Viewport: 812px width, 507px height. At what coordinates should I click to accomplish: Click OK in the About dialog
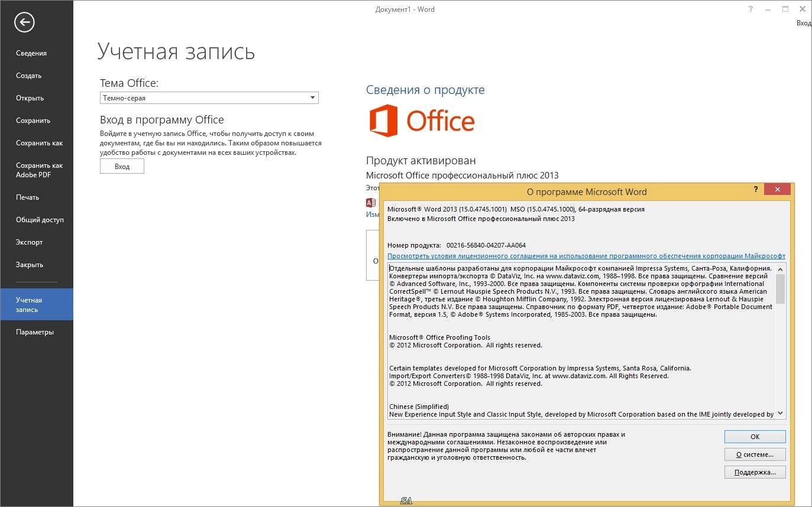tap(755, 437)
